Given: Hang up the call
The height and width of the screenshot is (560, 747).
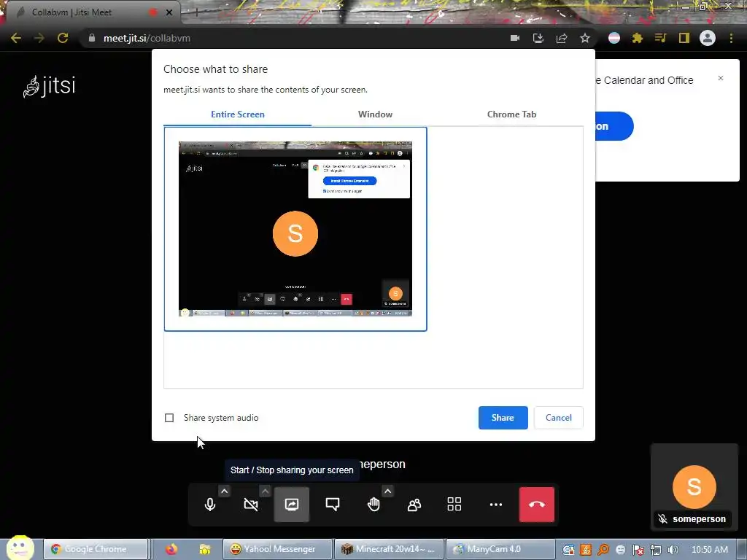Looking at the screenshot, I should [x=537, y=505].
